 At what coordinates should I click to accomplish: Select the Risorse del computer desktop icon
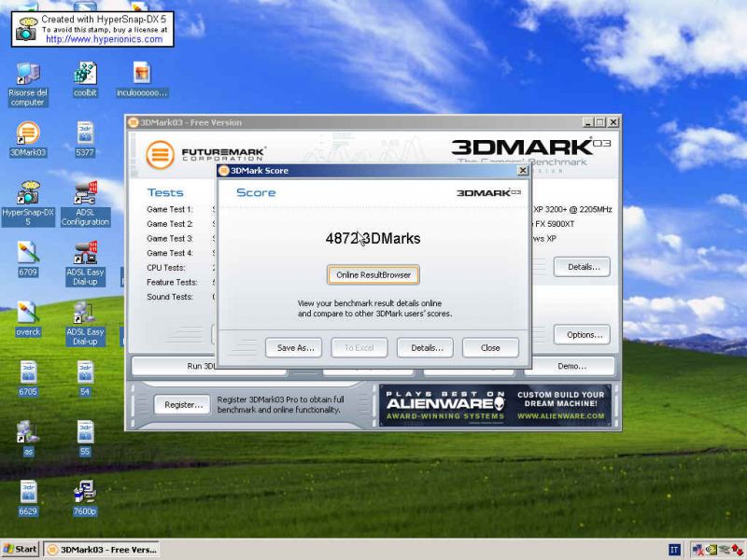click(x=28, y=84)
